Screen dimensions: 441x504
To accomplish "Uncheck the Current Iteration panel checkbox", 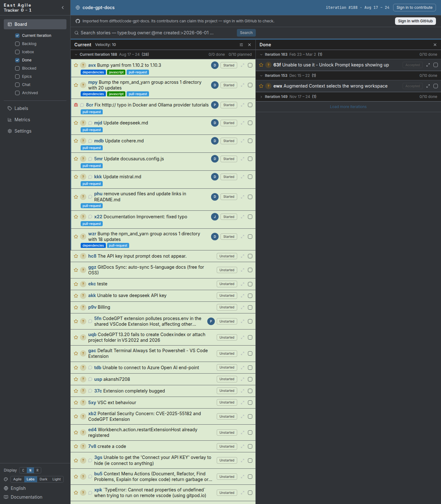I will (17, 36).
